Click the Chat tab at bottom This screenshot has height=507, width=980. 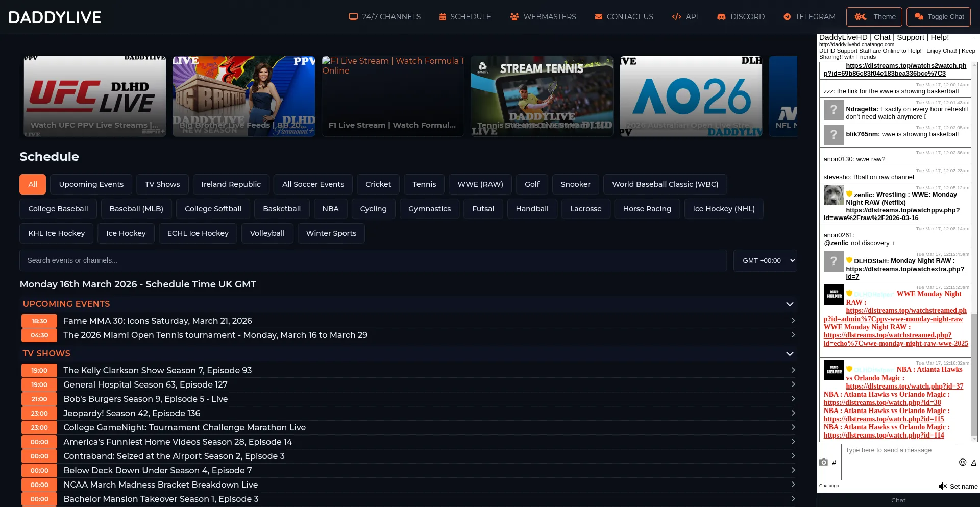coord(898,500)
